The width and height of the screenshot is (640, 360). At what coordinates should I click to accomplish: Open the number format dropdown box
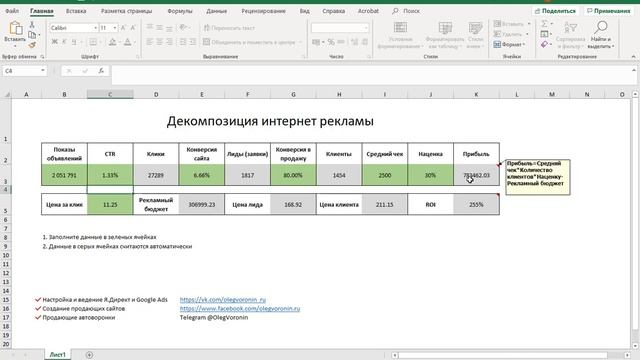[340, 28]
